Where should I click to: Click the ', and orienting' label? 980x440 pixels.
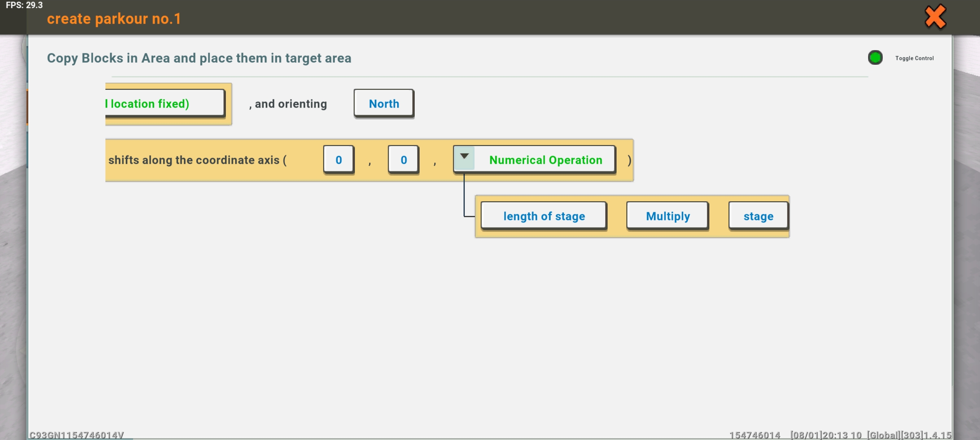point(288,104)
